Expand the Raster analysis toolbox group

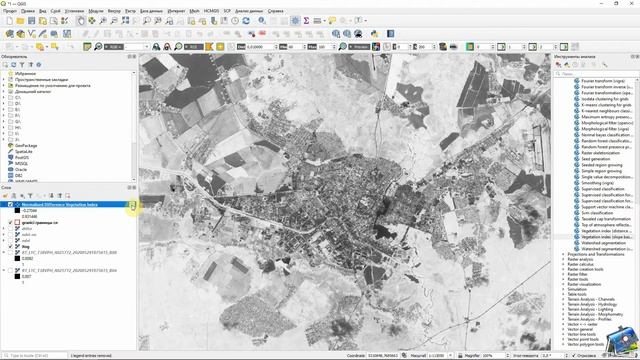coord(563,259)
